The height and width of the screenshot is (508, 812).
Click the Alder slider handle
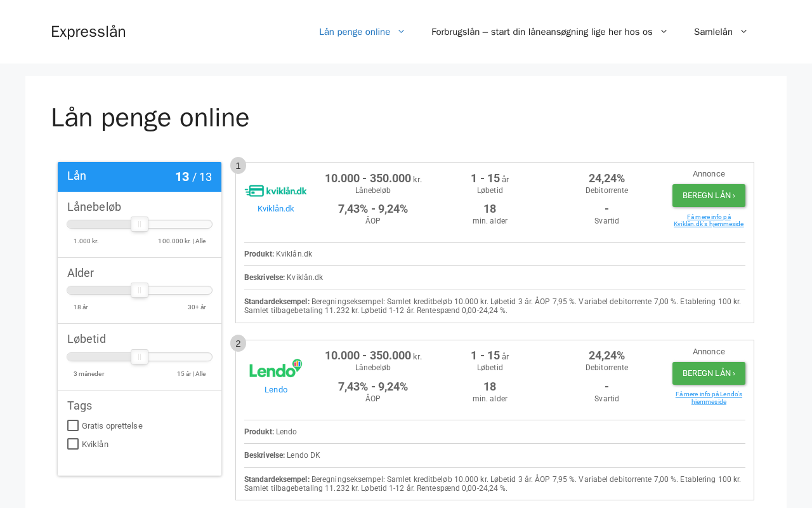140,290
